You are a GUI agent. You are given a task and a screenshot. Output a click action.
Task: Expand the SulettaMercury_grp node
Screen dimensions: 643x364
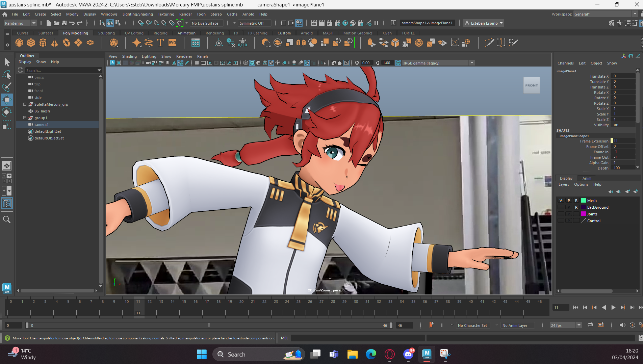point(25,104)
